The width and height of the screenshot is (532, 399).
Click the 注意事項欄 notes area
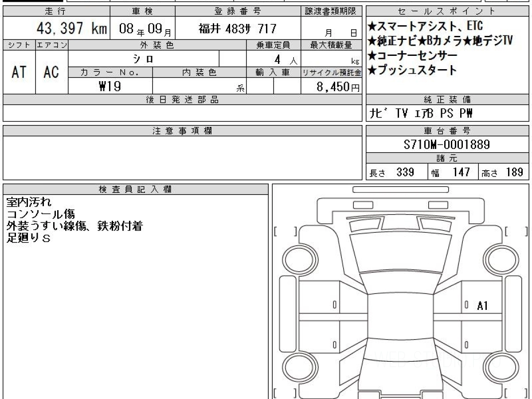183,158
